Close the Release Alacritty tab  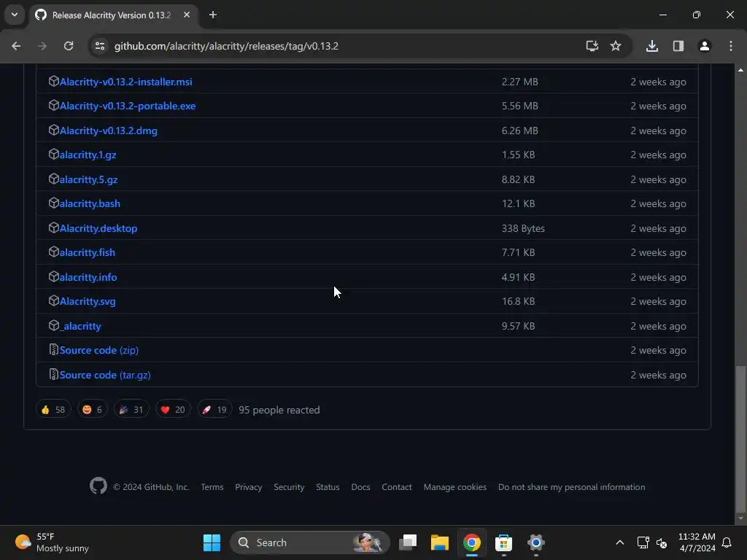(x=187, y=15)
